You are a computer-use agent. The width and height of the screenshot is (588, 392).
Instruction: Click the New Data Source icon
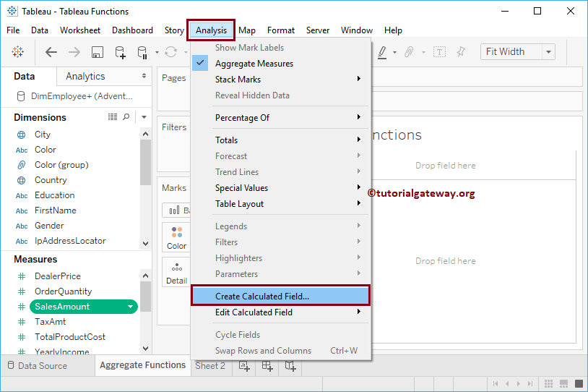[x=121, y=52]
